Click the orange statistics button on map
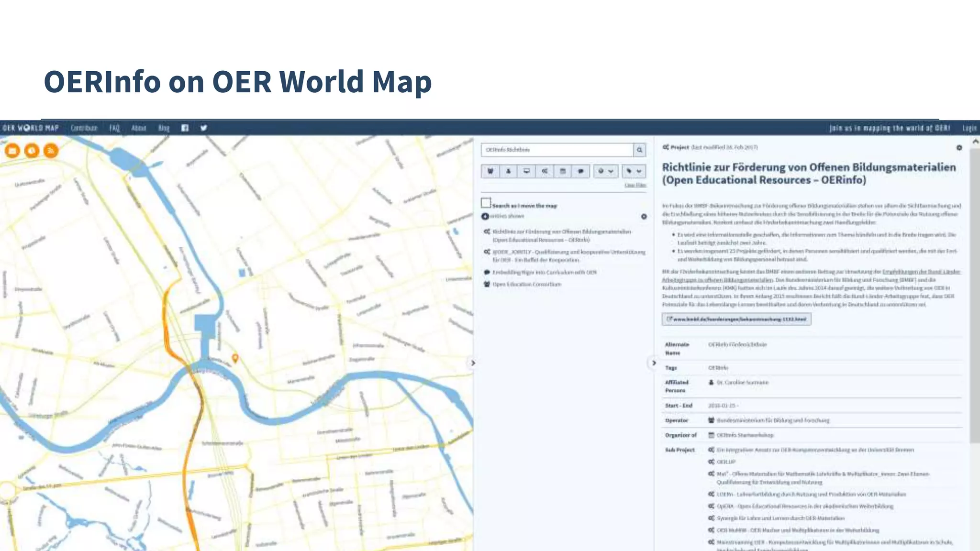 [x=32, y=151]
